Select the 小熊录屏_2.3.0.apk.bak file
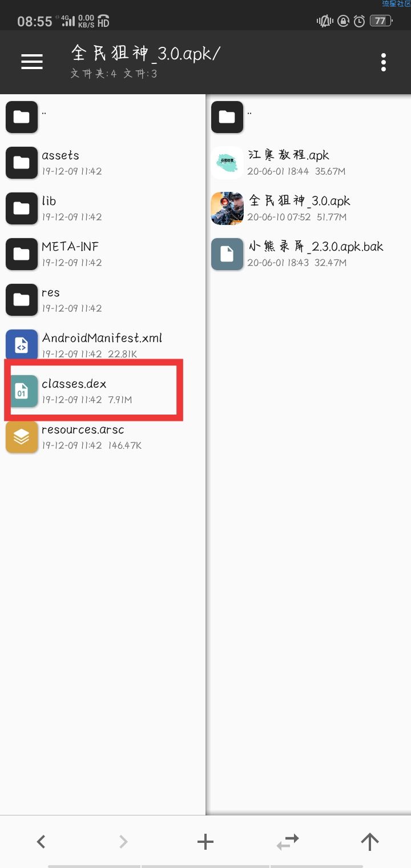Screen dimensions: 411x868 tap(308, 254)
